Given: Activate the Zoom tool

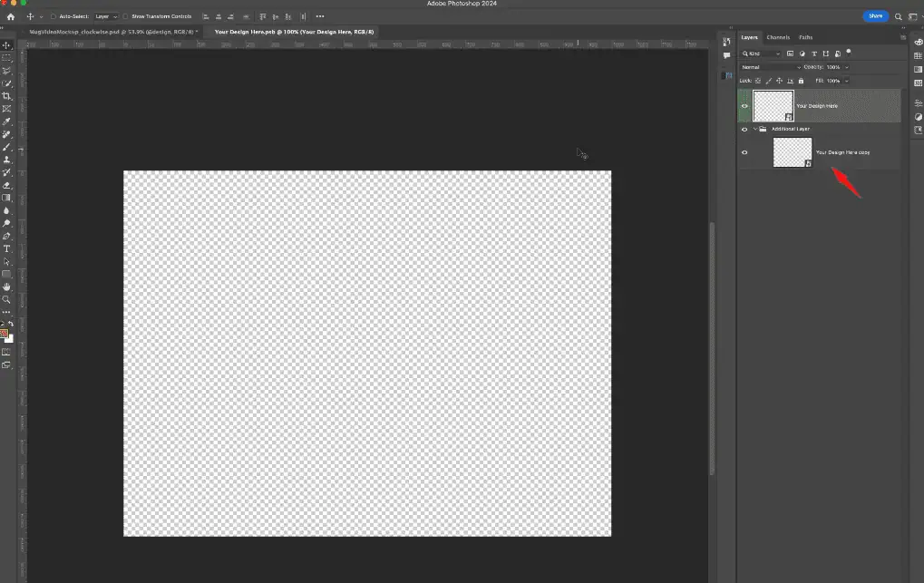Looking at the screenshot, I should [x=6, y=299].
